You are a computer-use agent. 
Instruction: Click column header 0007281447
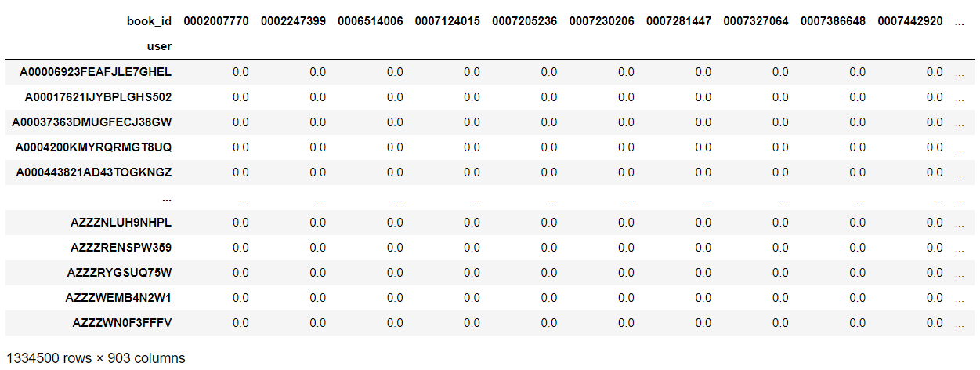pyautogui.click(x=679, y=21)
